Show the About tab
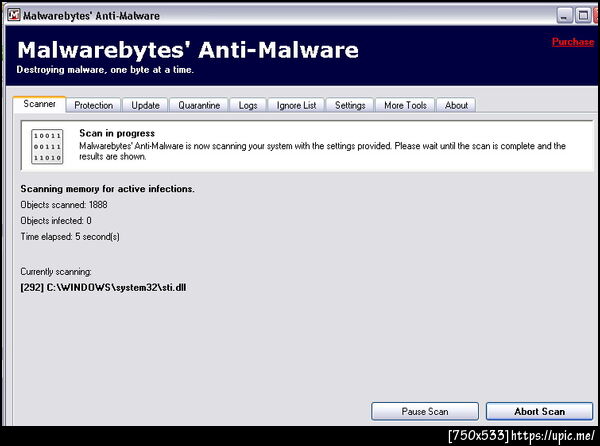 [x=456, y=105]
